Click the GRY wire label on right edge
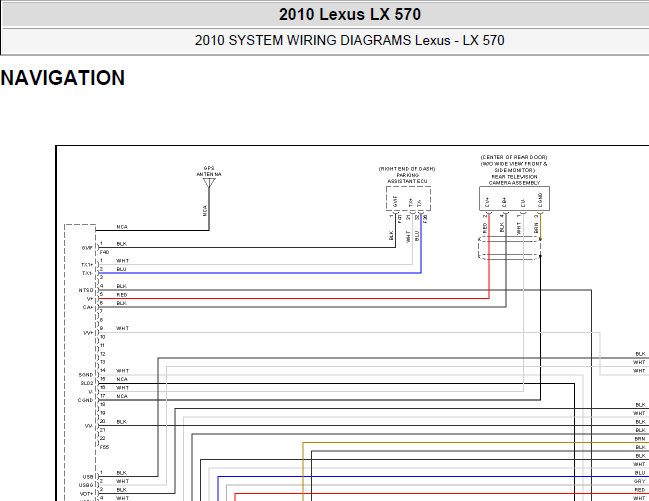The image size is (649, 501). (x=639, y=481)
